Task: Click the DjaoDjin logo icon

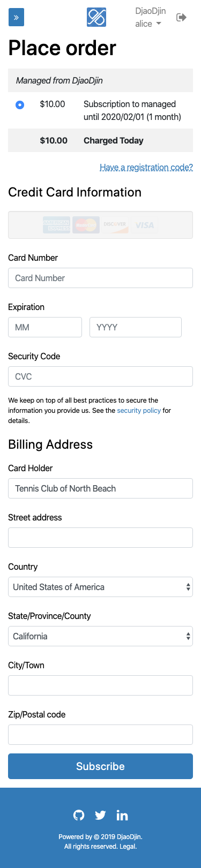Action: [96, 18]
